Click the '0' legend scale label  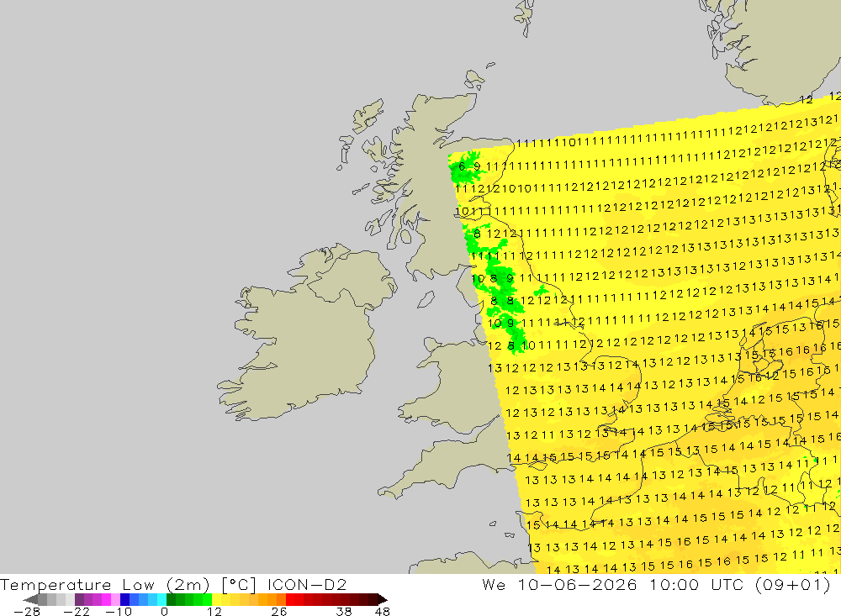click(x=164, y=612)
